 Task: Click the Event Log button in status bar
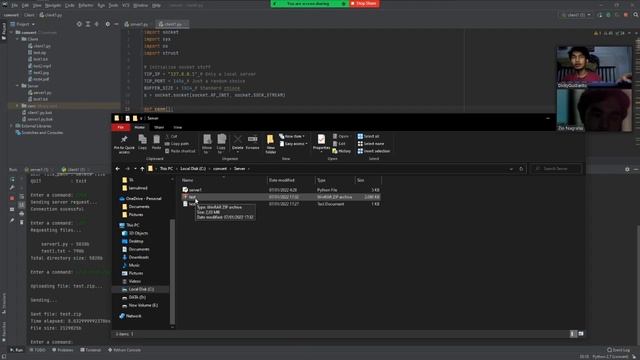point(618,350)
